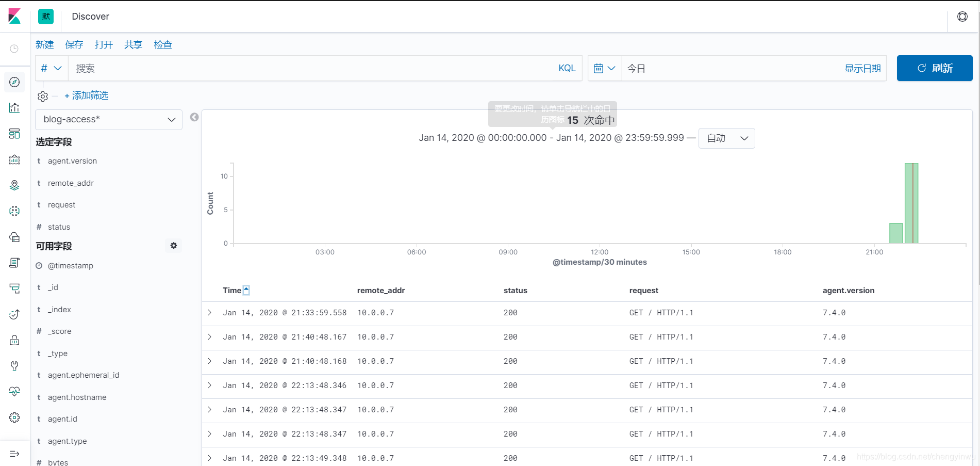Click the 检查 (Inspect) menu
This screenshot has width=980, height=466.
[163, 45]
